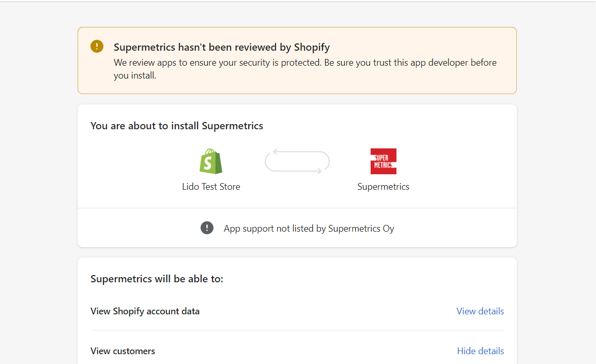Click "You are about to install Supermetrics" heading
This screenshot has width=596, height=364.
point(177,126)
